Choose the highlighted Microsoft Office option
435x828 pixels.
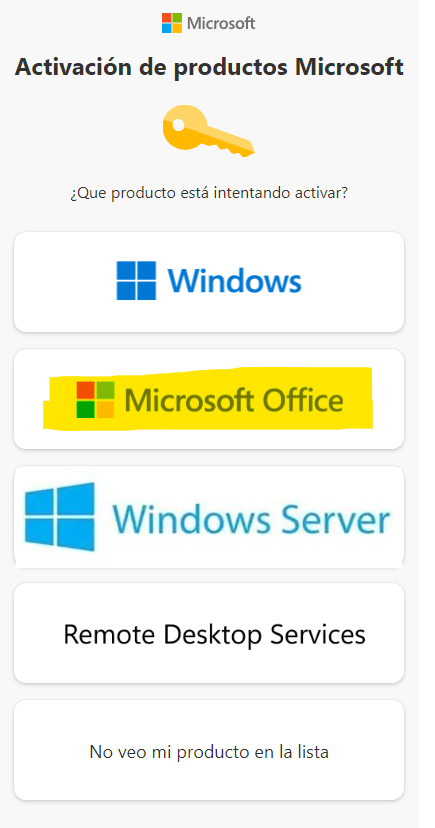[209, 399]
